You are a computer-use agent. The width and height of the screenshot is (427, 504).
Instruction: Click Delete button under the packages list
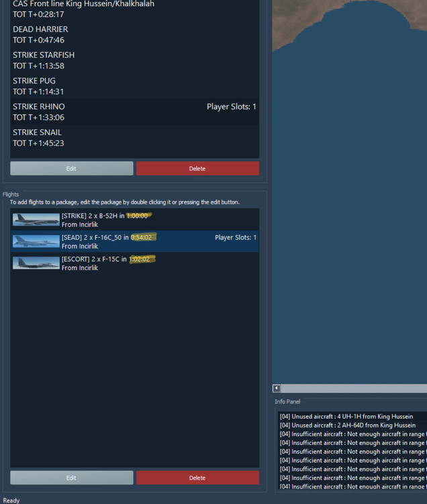pyautogui.click(x=197, y=169)
